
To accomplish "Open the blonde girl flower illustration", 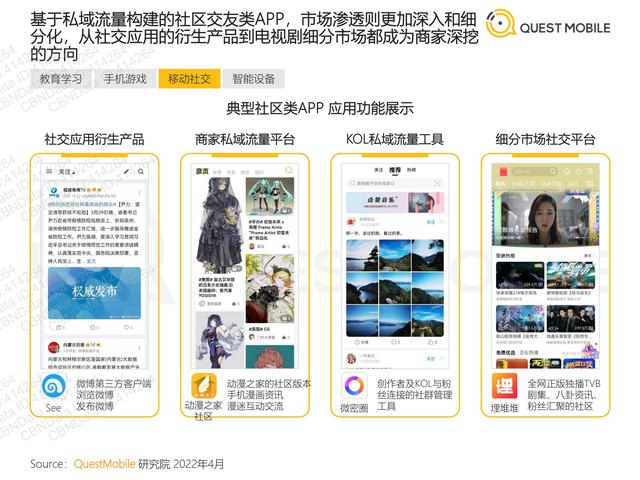I will [270, 288].
